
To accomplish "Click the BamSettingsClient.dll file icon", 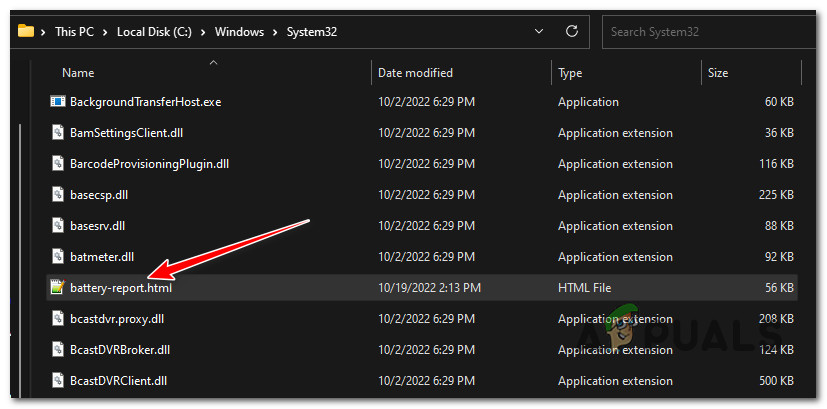I will click(x=57, y=132).
